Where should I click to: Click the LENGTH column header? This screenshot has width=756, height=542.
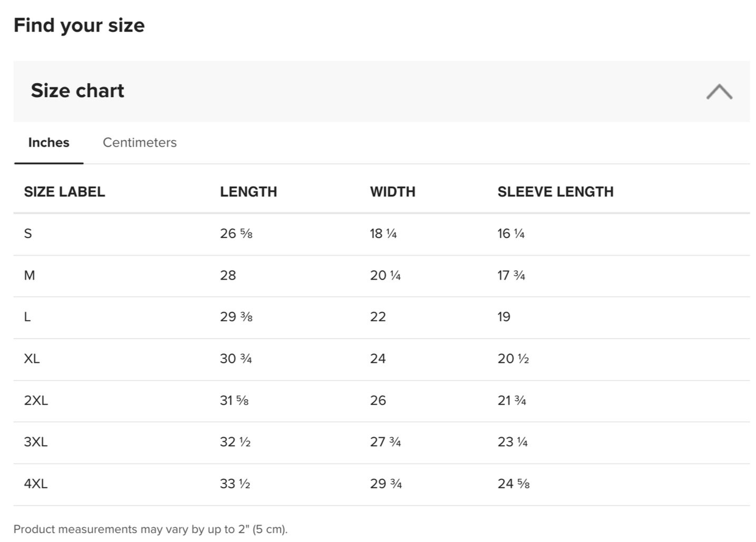[x=248, y=192]
